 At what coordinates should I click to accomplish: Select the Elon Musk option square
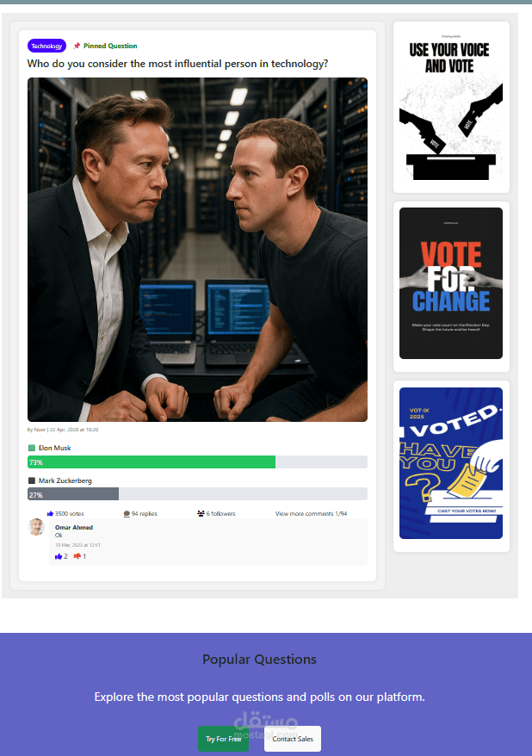tap(32, 448)
